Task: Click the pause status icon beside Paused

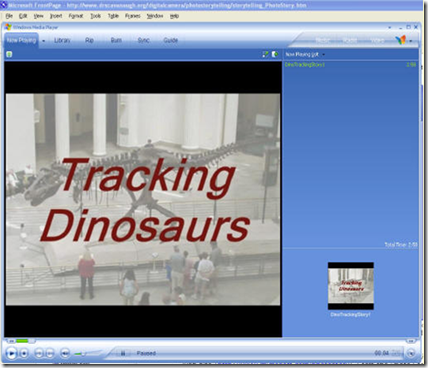Action: pyautogui.click(x=123, y=353)
